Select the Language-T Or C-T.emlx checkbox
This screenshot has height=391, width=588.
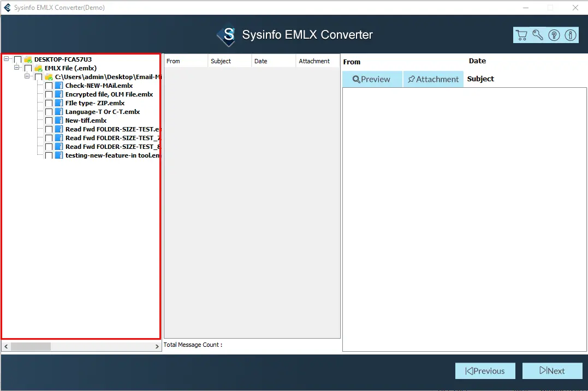pyautogui.click(x=49, y=112)
